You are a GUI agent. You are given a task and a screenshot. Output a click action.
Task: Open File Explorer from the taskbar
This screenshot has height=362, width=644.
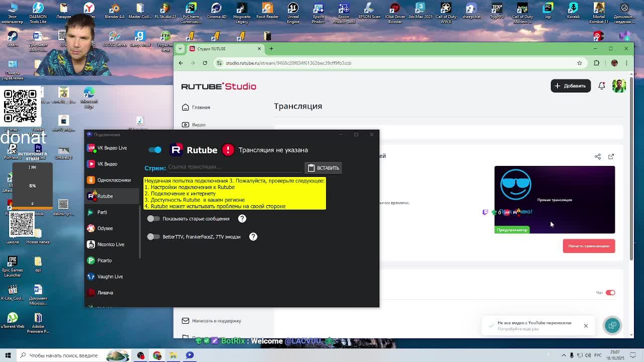coord(173,355)
